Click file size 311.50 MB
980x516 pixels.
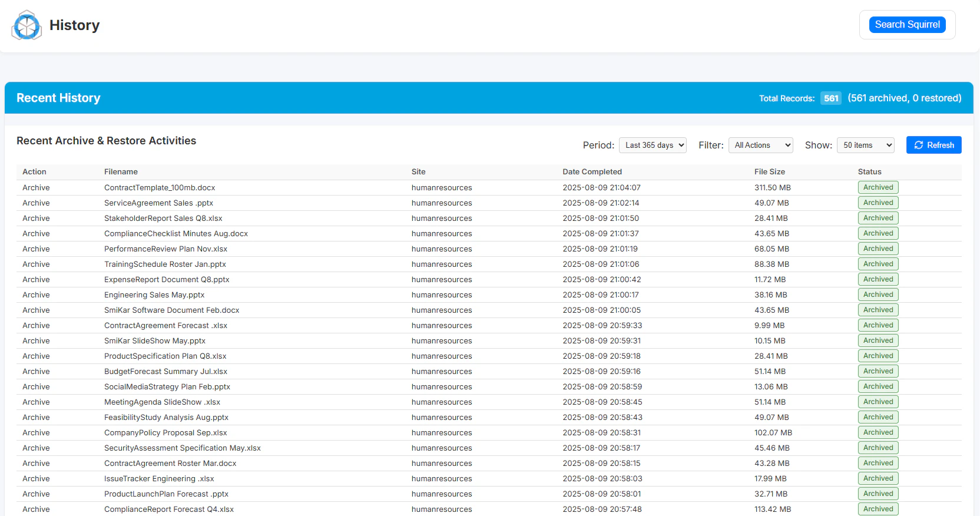click(772, 188)
